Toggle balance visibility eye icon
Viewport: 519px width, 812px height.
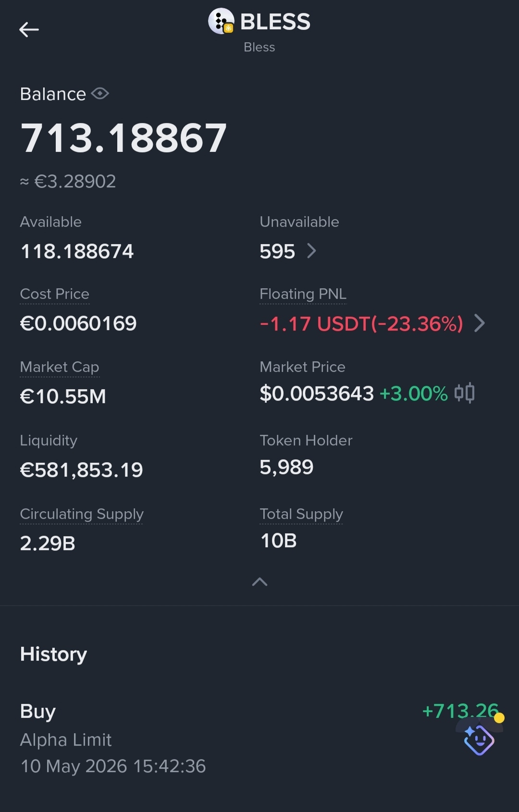coord(100,93)
